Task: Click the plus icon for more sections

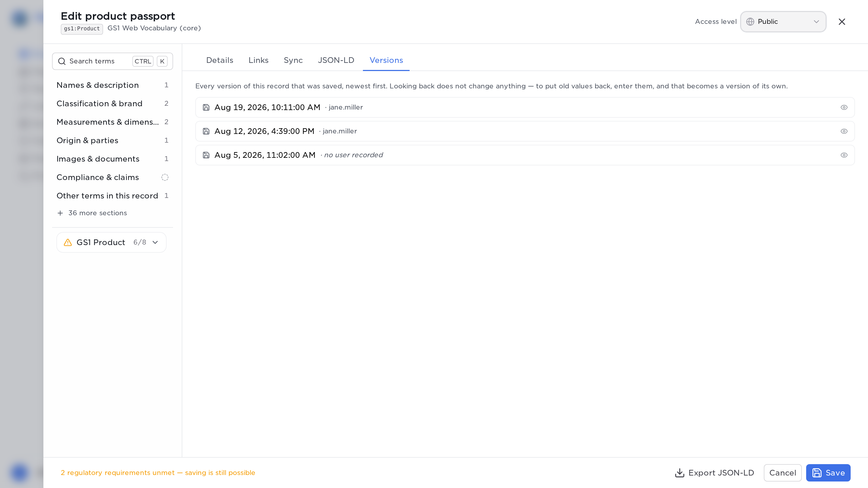Action: pos(60,213)
